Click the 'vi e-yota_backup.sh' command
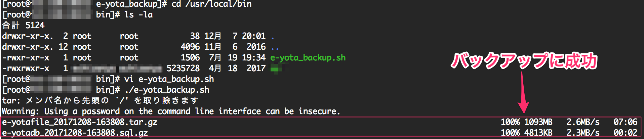 click(x=169, y=79)
